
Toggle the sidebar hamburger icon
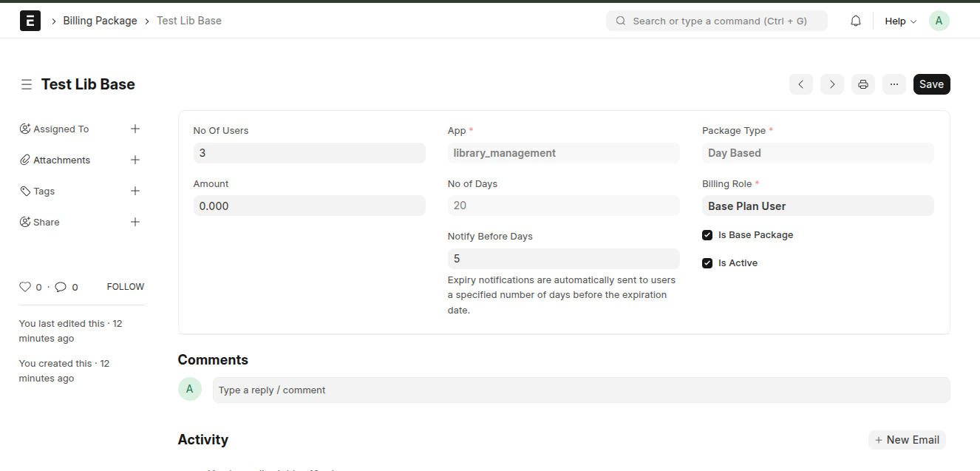pos(27,84)
